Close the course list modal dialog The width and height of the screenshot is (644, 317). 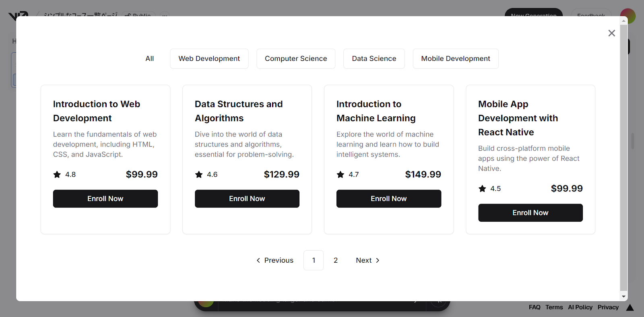(611, 33)
